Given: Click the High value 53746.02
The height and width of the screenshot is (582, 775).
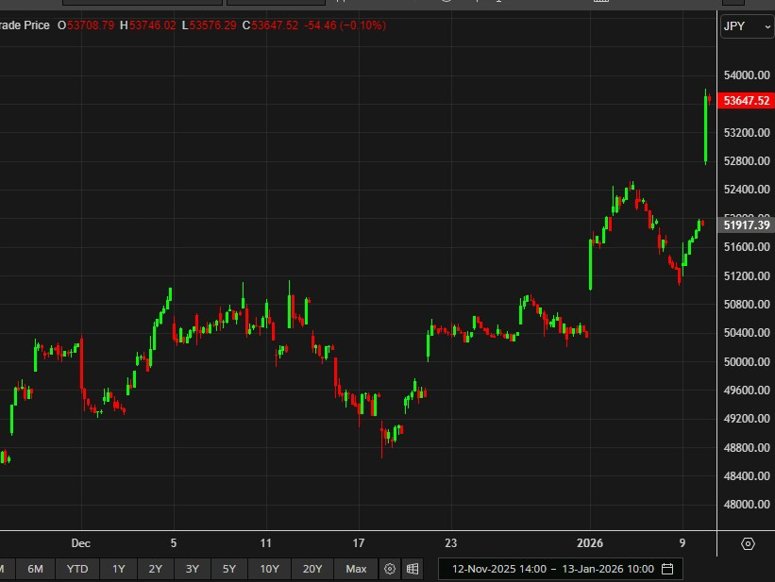Looking at the screenshot, I should (153, 25).
